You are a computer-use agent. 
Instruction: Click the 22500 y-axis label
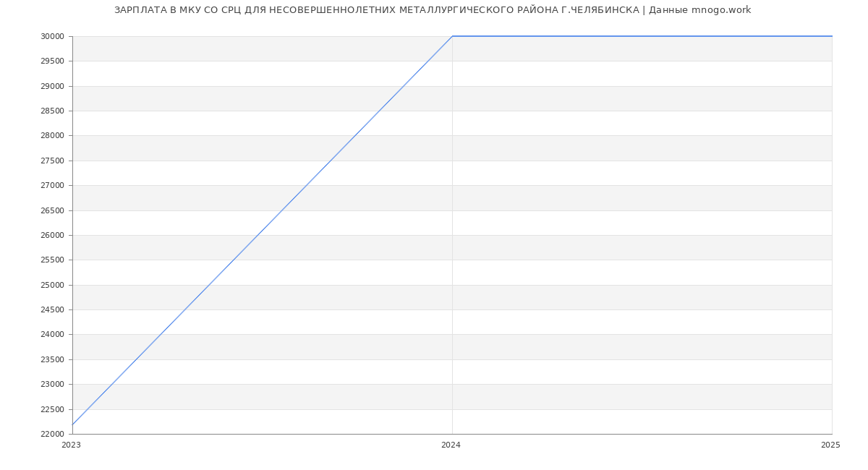tap(52, 409)
